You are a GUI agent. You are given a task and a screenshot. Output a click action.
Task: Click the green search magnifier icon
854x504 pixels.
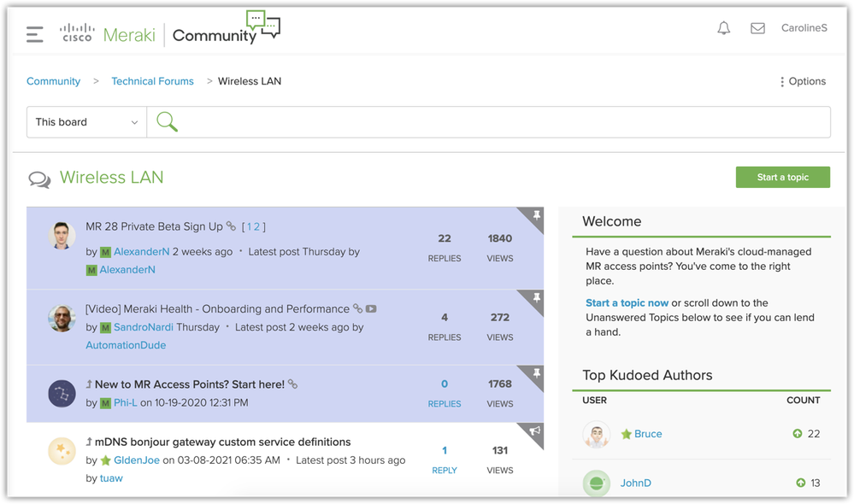168,122
